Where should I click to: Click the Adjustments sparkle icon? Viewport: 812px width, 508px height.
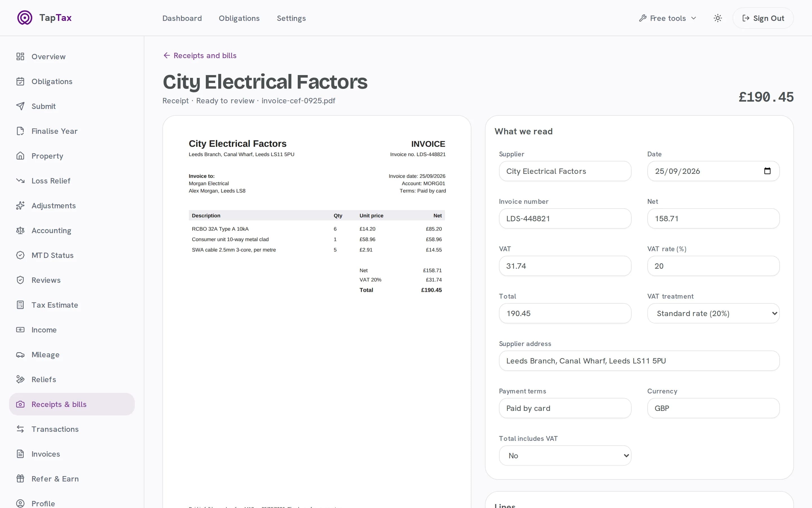[21, 206]
